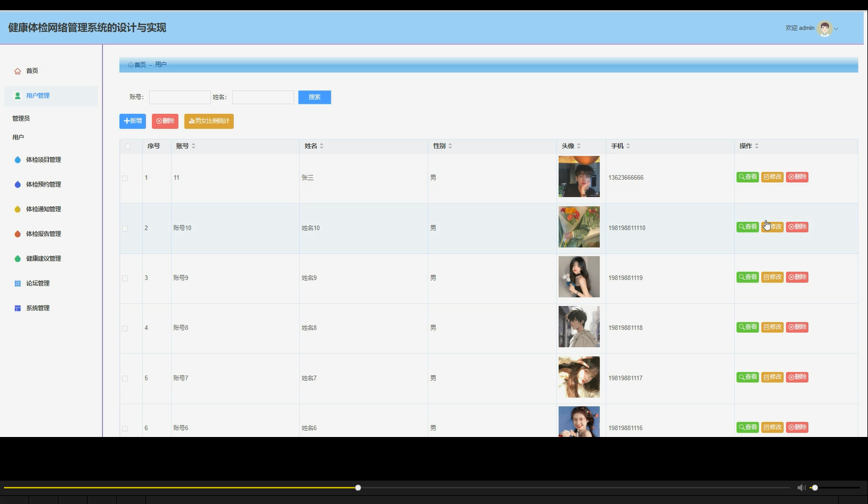Edit the 姓名9 row
The image size is (868, 504).
point(772,277)
